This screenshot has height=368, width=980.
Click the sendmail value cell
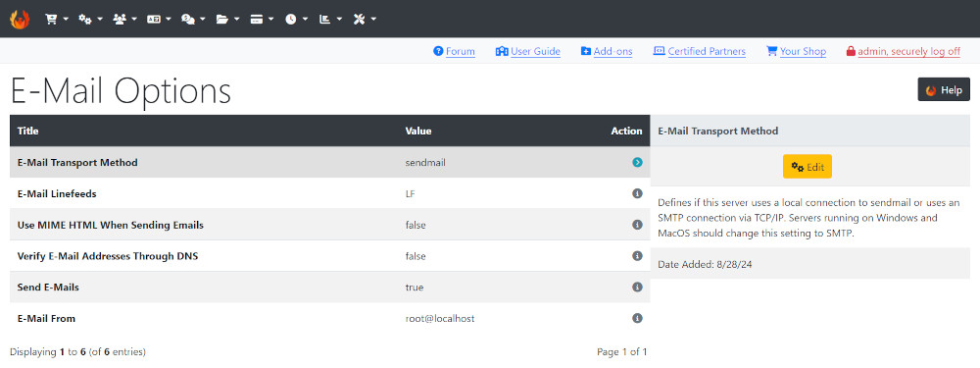click(425, 163)
